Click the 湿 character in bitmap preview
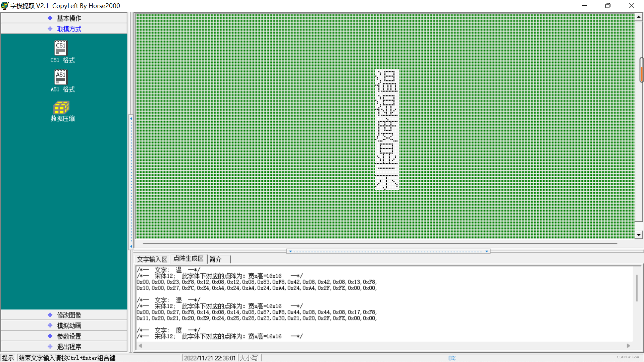The image size is (644, 362). [x=387, y=105]
